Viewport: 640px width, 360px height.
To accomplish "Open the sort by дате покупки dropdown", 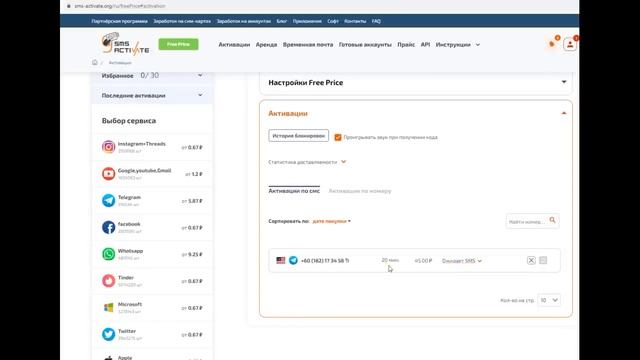I will pyautogui.click(x=331, y=221).
